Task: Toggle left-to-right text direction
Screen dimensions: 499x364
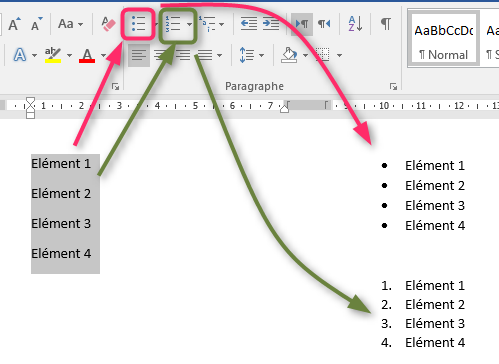Action: pyautogui.click(x=302, y=24)
